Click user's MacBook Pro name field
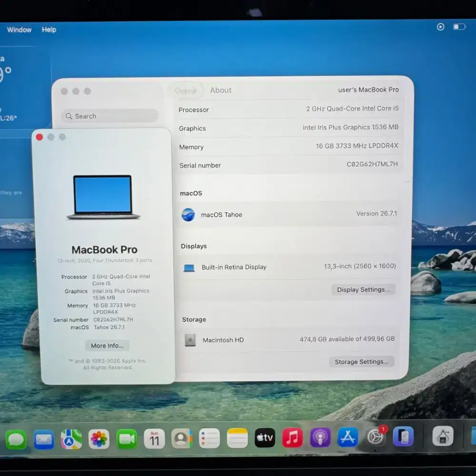Screen dimensions: 476x476 (x=368, y=89)
